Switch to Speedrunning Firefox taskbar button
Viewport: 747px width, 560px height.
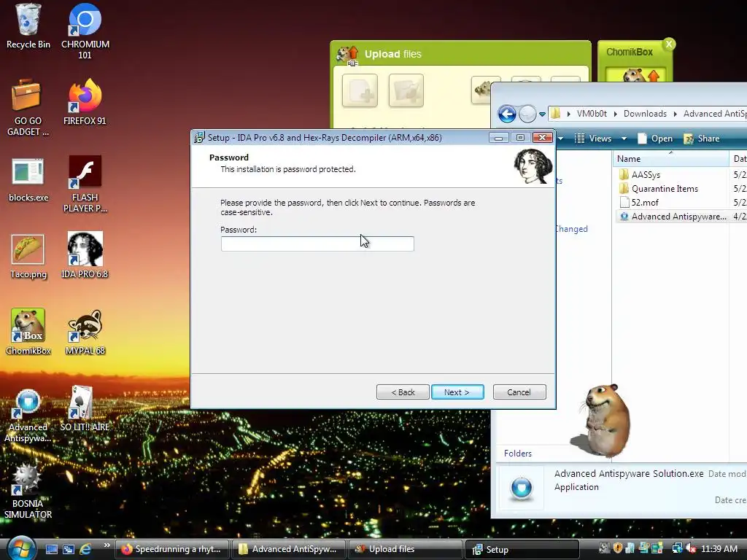point(172,549)
